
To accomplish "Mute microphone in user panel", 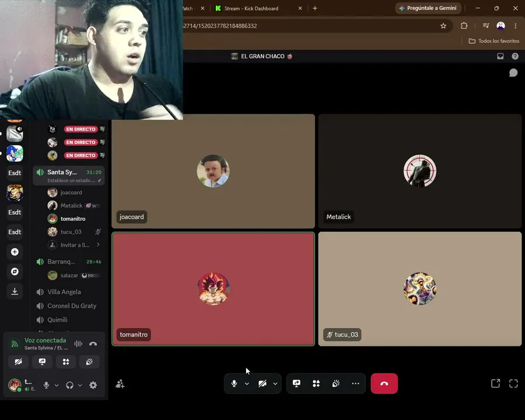I will 46,385.
